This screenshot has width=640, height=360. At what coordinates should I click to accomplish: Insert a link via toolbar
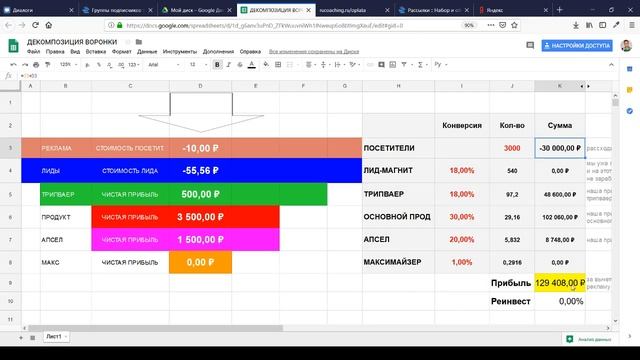[x=370, y=64]
